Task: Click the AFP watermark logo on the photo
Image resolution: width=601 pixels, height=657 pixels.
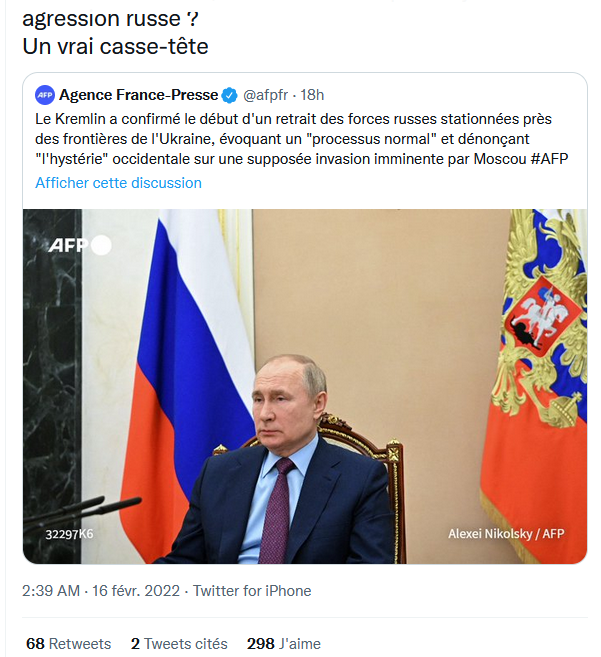Action: click(78, 245)
